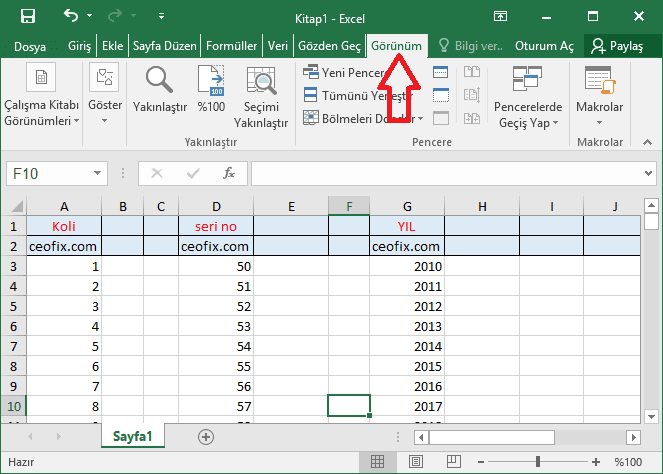Switch to Page Layout view icon

click(x=416, y=462)
